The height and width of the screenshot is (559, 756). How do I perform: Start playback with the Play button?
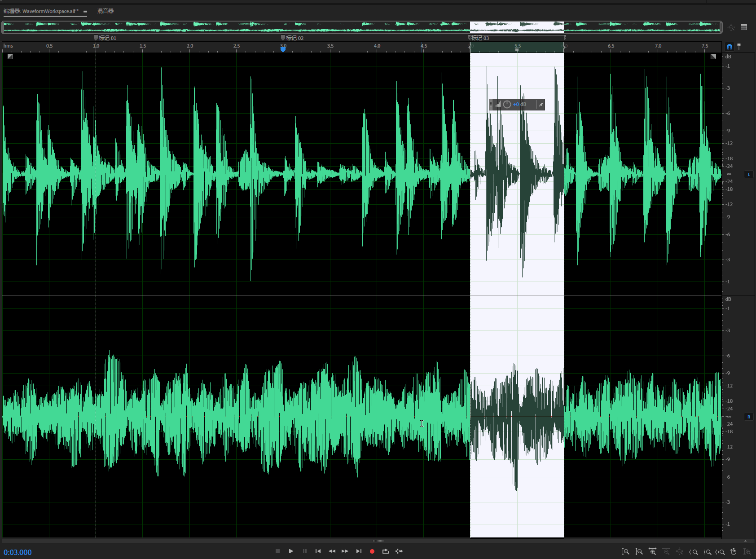point(291,551)
